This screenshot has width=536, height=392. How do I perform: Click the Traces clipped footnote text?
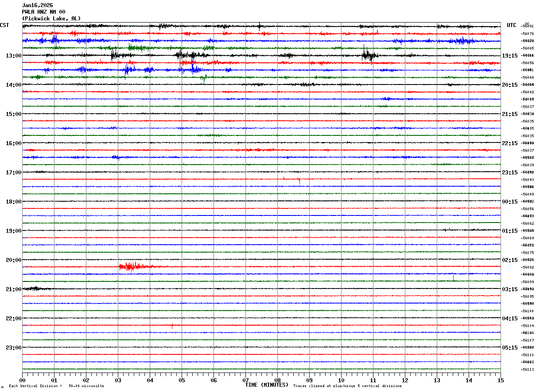coord(347,386)
